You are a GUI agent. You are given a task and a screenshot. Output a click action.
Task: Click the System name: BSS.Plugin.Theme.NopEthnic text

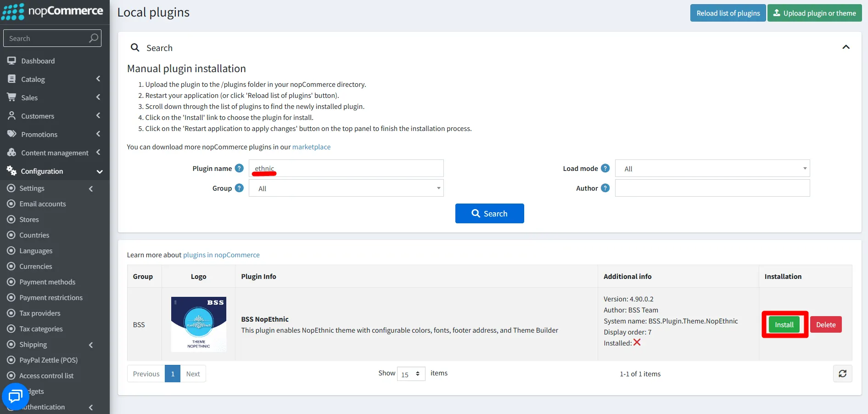click(671, 321)
